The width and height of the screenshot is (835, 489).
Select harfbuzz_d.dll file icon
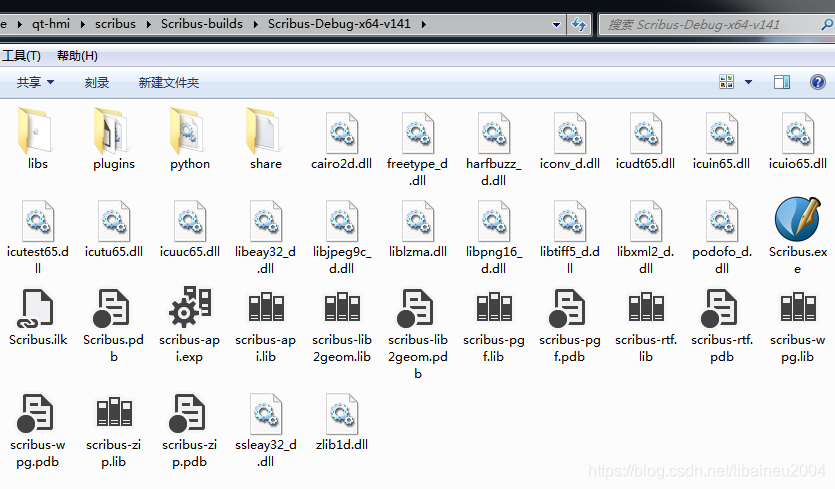click(494, 133)
